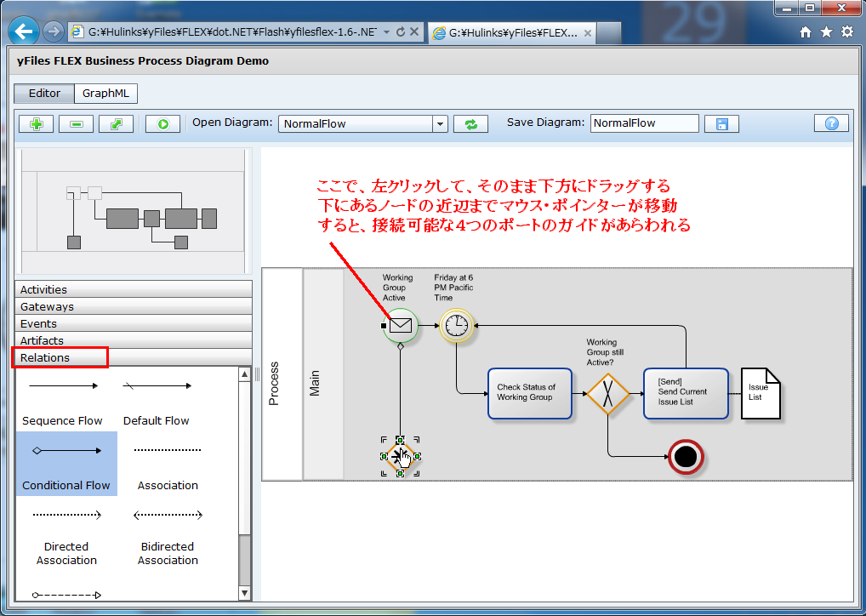866x616 pixels.
Task: Click the envelope message start event node
Action: [401, 325]
